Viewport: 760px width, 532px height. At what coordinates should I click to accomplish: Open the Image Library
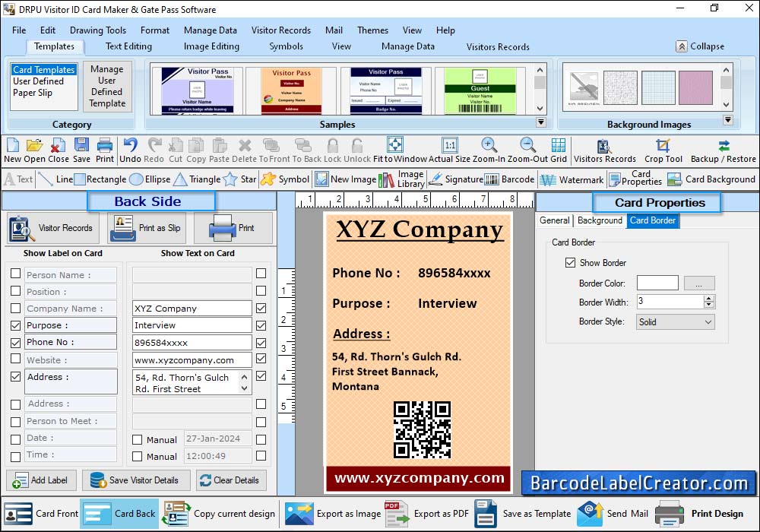[401, 179]
